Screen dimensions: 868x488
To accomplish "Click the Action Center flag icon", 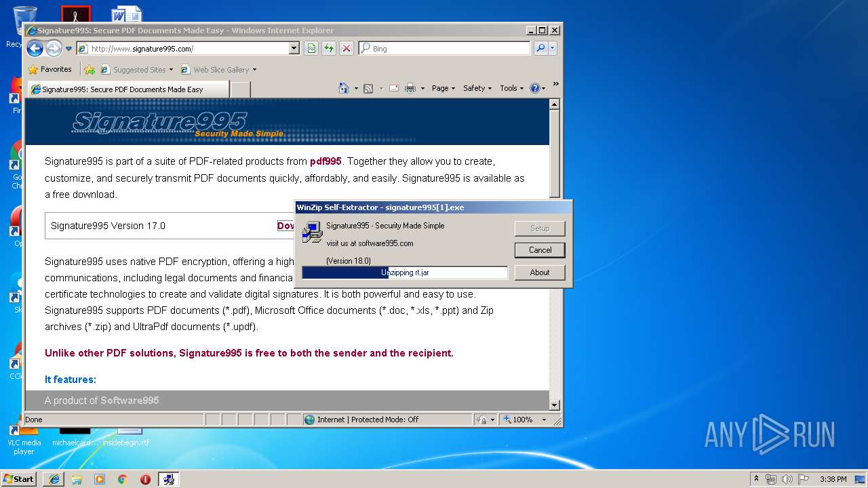I will (x=804, y=479).
